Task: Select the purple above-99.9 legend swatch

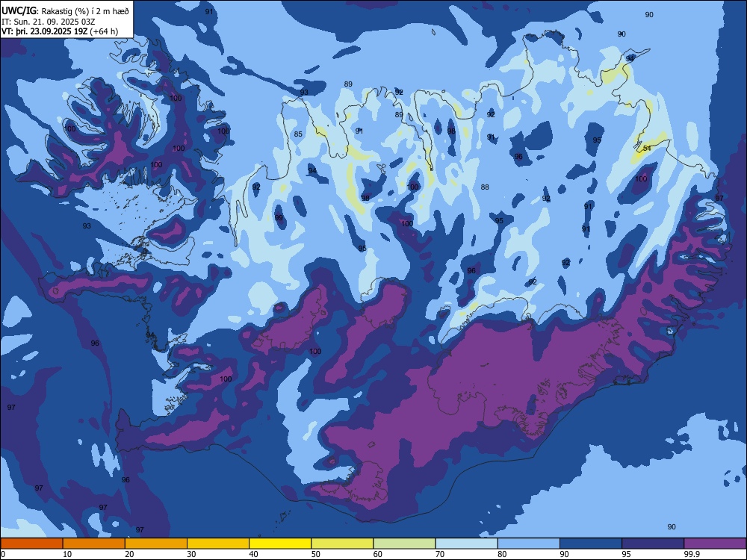Action: [715, 544]
